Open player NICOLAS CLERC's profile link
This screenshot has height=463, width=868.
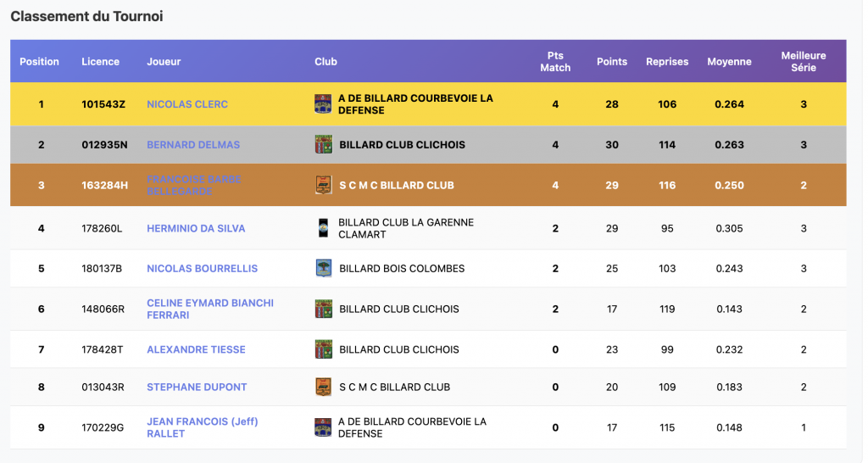click(187, 104)
